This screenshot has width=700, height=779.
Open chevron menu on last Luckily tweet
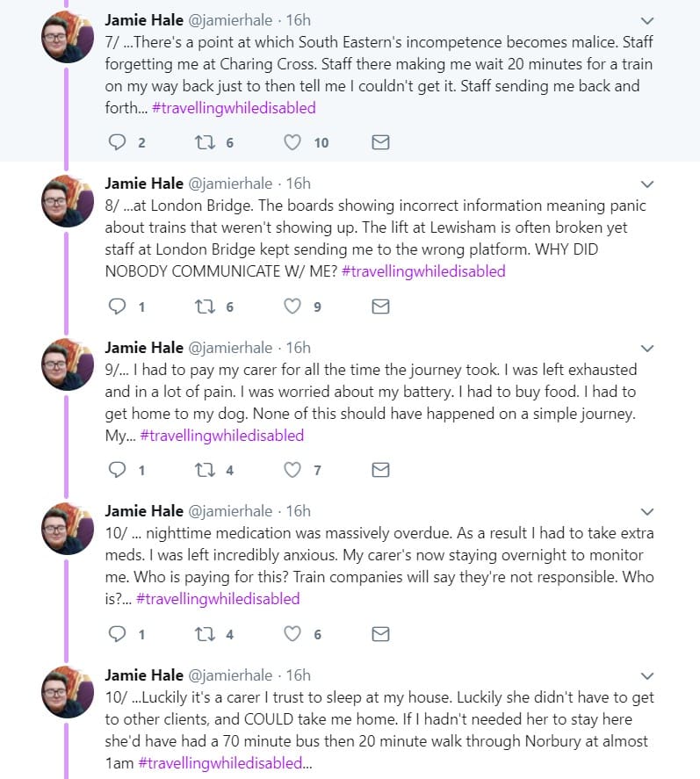[x=646, y=675]
